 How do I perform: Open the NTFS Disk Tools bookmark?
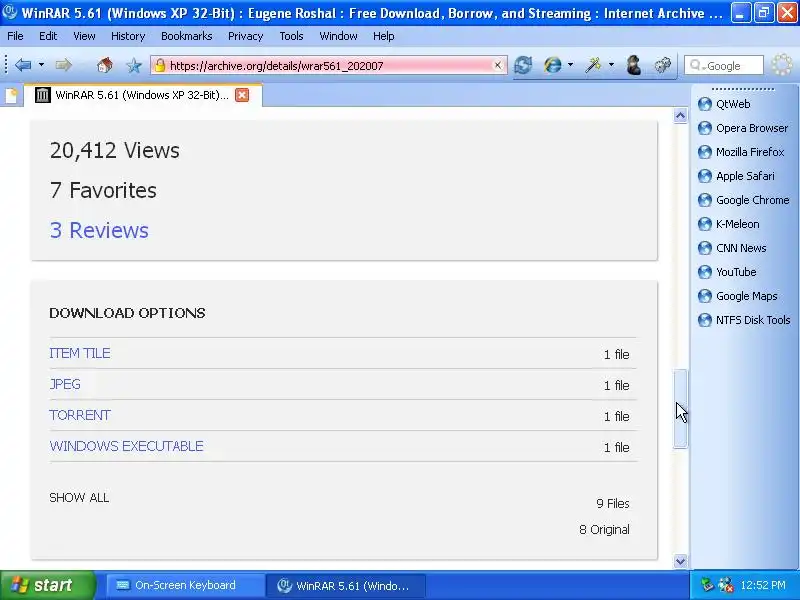click(744, 320)
